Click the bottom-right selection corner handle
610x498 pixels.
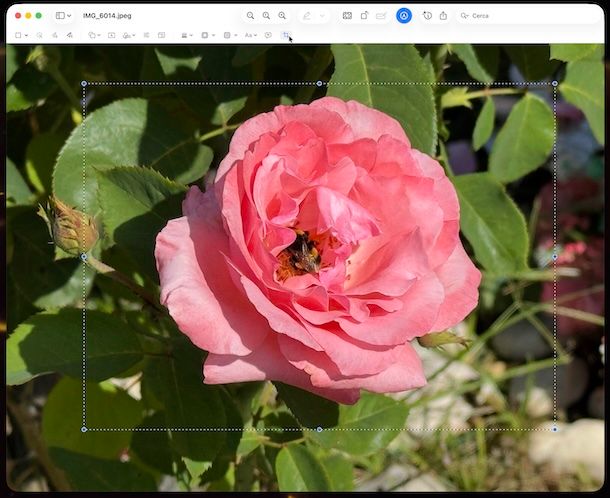[555, 430]
